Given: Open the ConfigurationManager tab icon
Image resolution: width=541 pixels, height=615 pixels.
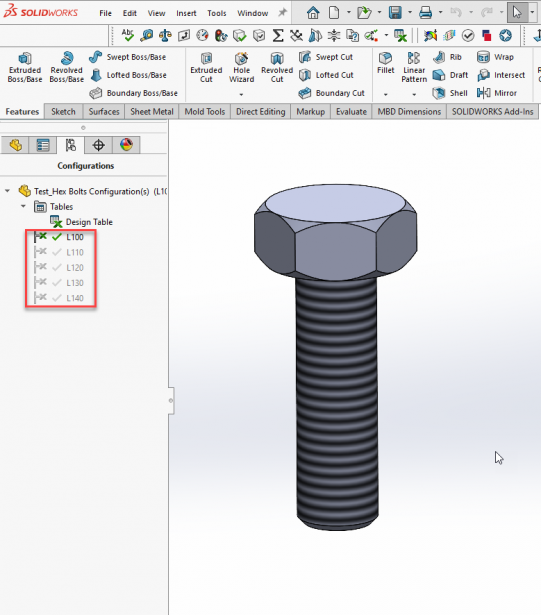Looking at the screenshot, I should pos(71,145).
